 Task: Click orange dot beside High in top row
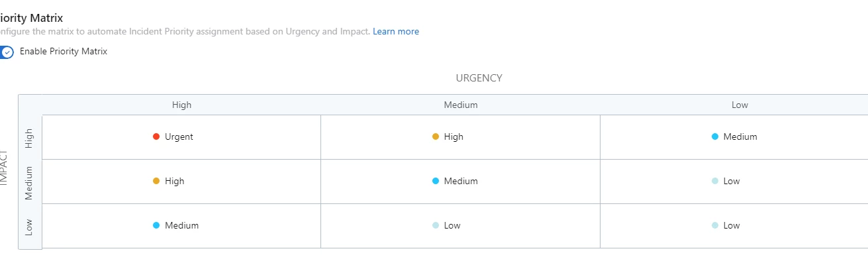click(436, 137)
